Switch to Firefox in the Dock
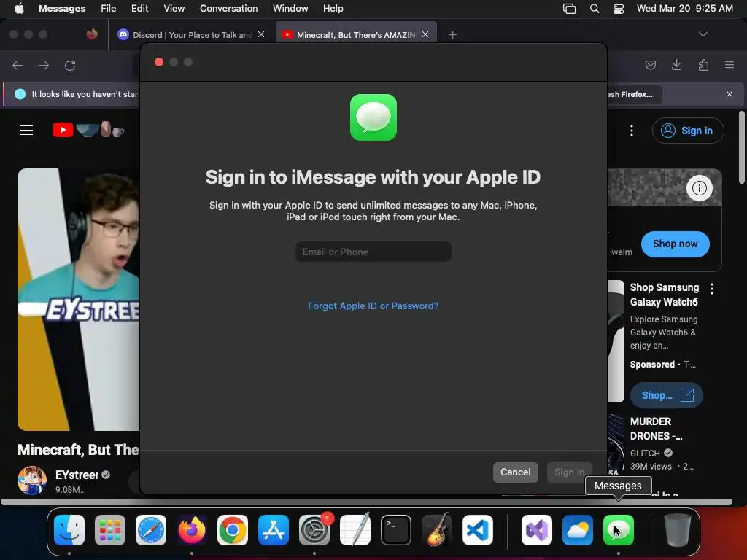This screenshot has height=560, width=747. tap(192, 530)
